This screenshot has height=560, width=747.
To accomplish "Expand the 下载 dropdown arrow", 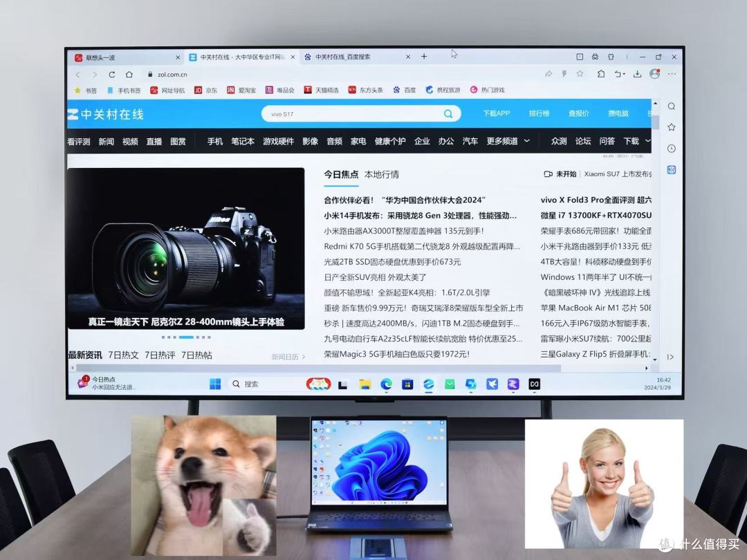I will pyautogui.click(x=647, y=141).
